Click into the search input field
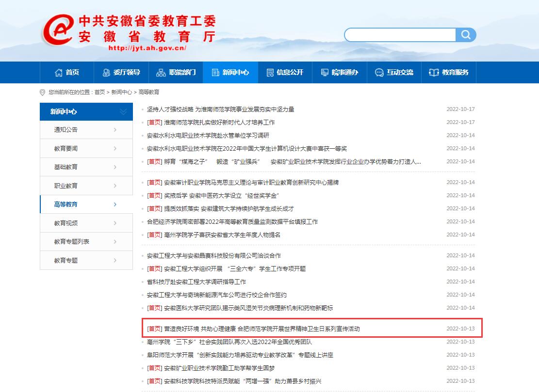Image resolution: width=539 pixels, height=392 pixels. pos(400,35)
